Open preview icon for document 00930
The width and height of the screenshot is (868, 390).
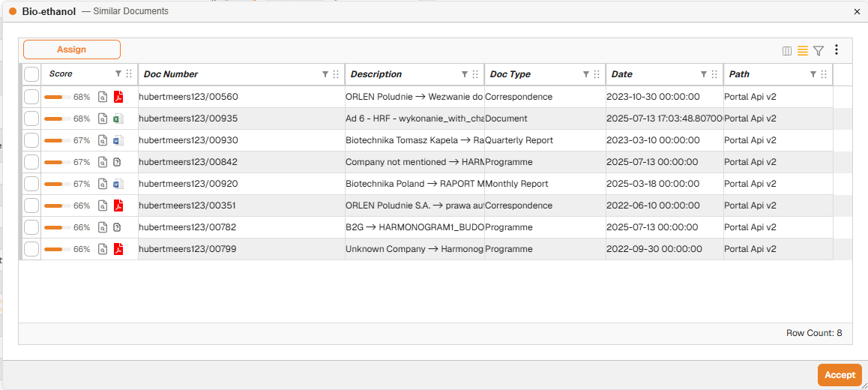[102, 140]
